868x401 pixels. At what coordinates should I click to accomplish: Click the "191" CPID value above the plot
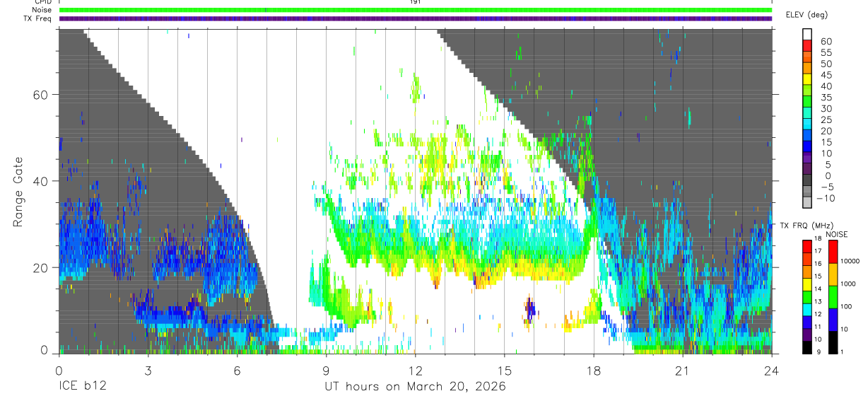[x=415, y=2]
